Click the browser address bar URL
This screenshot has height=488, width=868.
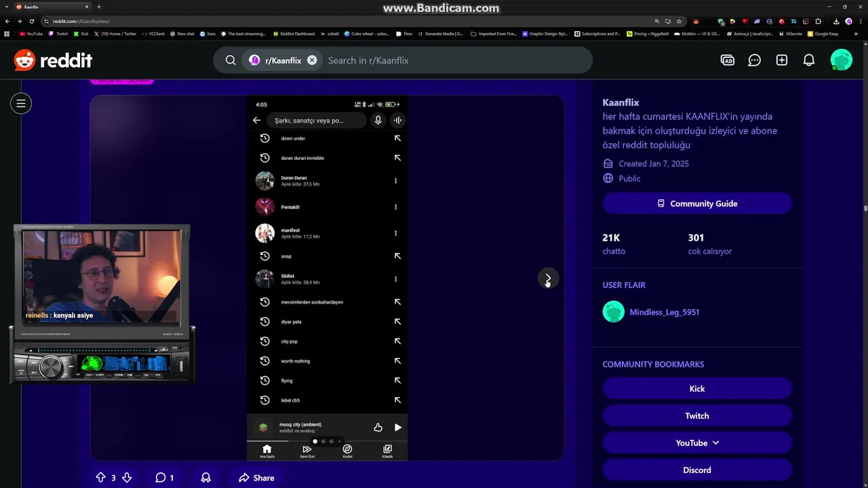coord(81,21)
